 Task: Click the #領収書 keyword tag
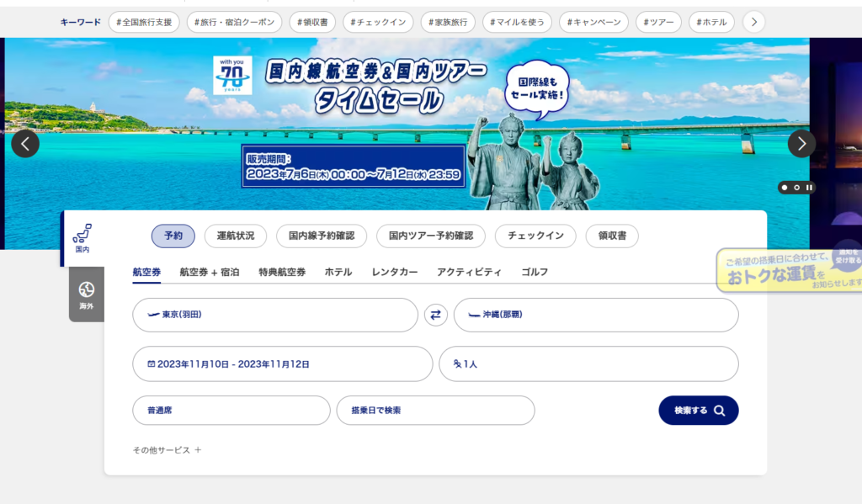(x=312, y=22)
